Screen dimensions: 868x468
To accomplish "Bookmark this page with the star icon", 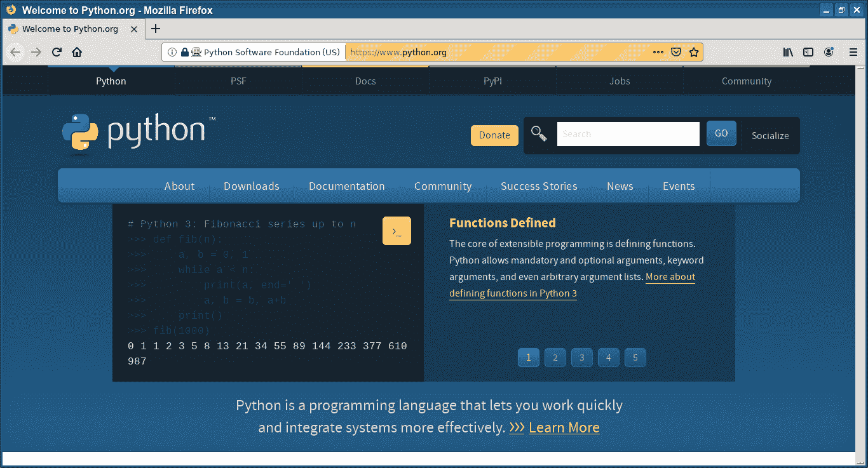I will pyautogui.click(x=694, y=52).
